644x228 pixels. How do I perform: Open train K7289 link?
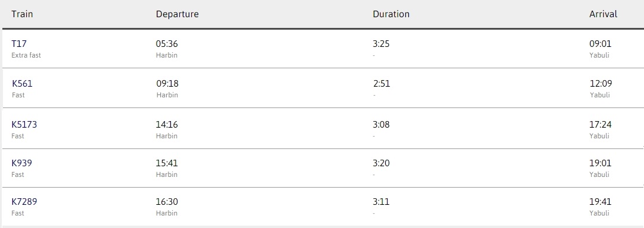point(24,202)
